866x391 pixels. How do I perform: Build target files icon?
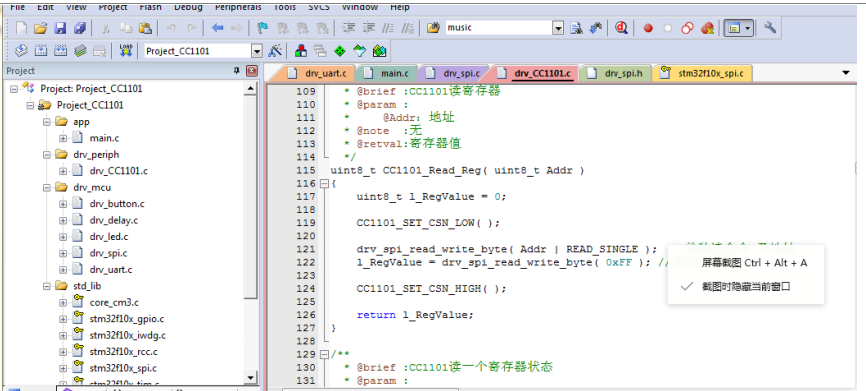coord(41,51)
